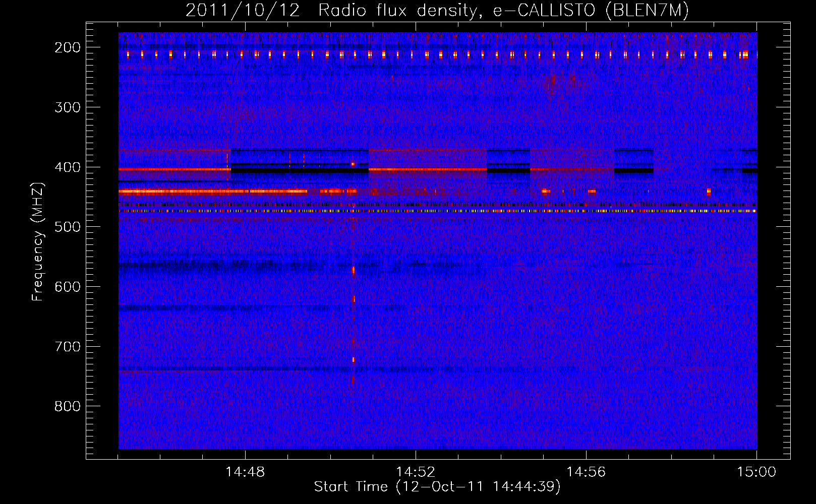Click the 600 frequency tick label
Screen dimensions: 816x504
(67, 287)
